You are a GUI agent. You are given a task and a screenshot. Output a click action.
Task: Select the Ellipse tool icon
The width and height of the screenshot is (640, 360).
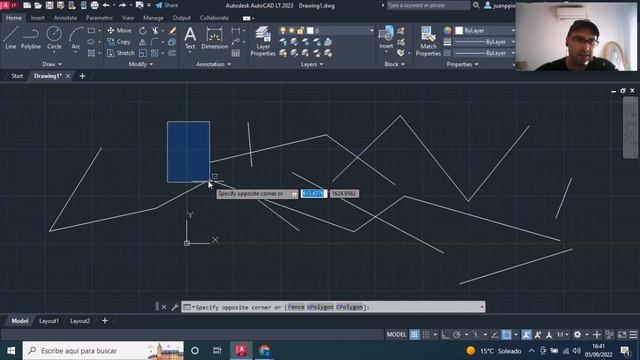coord(91,42)
